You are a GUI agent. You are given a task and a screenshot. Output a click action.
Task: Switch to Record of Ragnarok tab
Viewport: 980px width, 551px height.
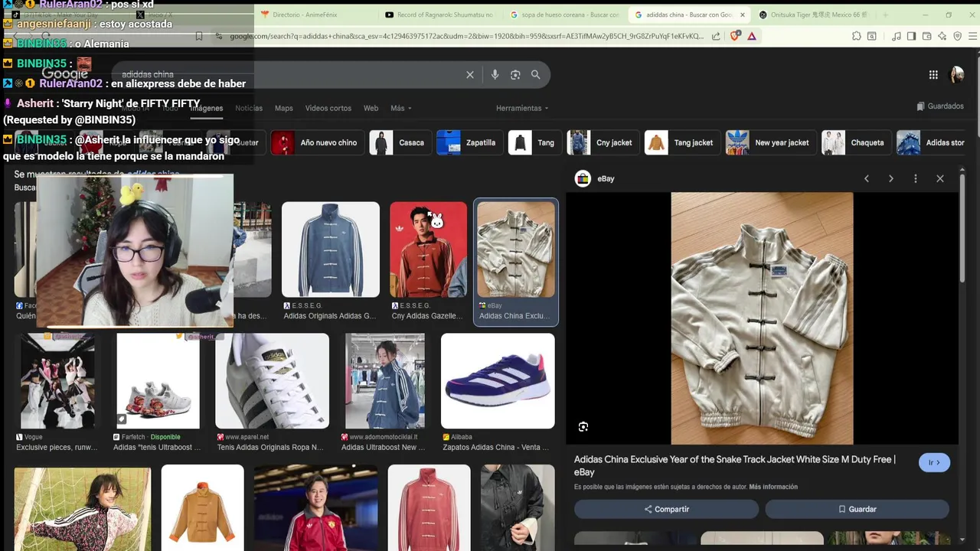[x=439, y=15]
